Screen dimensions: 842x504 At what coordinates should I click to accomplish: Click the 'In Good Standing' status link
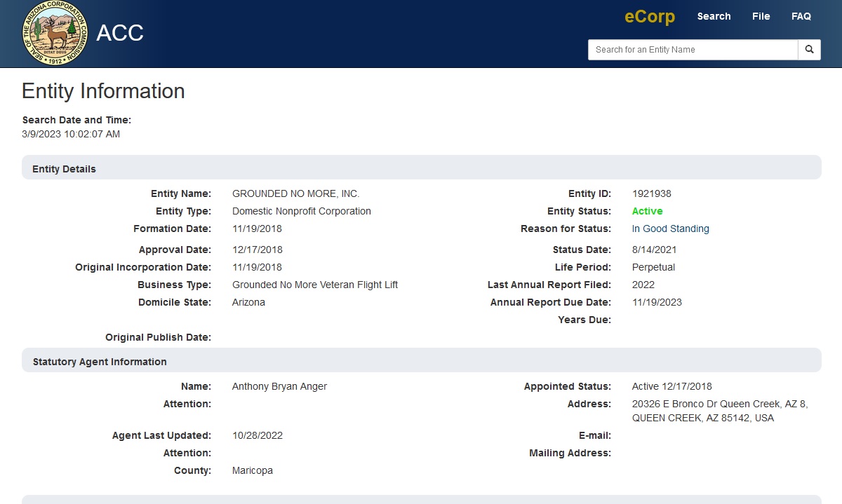click(670, 229)
